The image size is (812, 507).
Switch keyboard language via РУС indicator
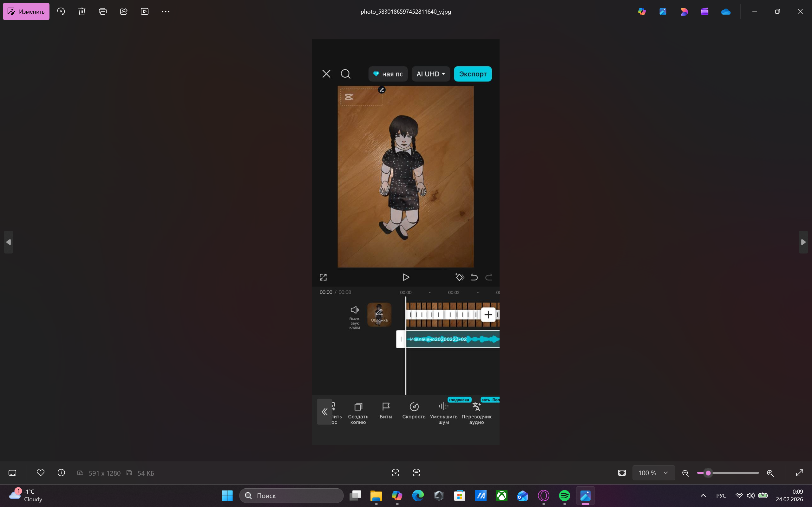[x=721, y=496]
